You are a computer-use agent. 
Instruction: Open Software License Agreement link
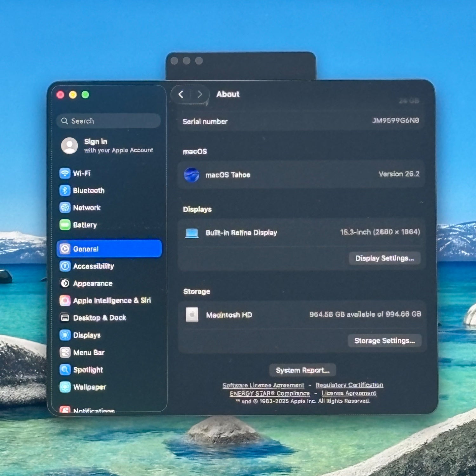(x=263, y=385)
